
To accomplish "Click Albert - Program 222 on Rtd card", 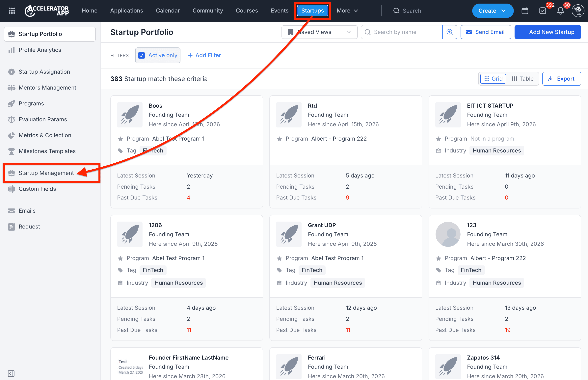I will (339, 139).
